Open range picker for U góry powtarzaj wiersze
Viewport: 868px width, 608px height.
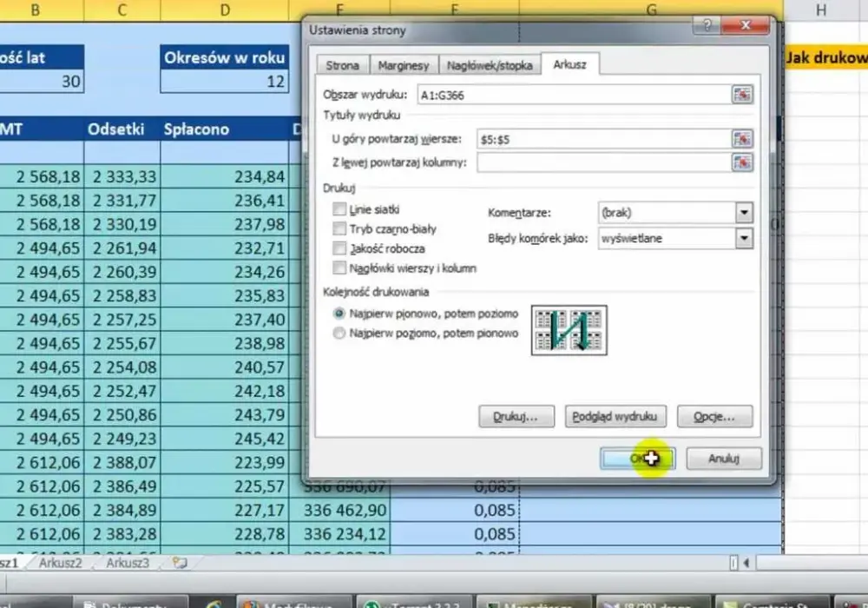click(x=742, y=139)
